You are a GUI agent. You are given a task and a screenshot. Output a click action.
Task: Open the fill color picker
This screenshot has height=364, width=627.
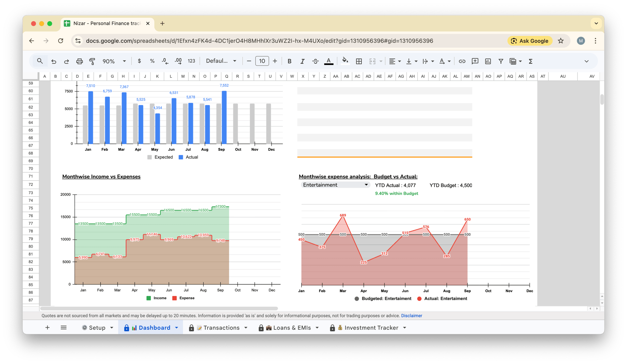click(345, 61)
